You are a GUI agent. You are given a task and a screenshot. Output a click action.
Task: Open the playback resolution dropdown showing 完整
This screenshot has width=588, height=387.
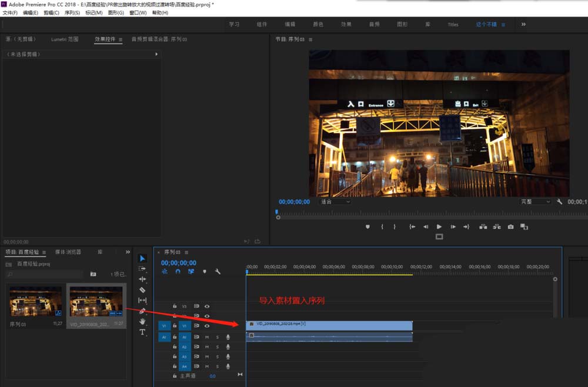coord(535,201)
